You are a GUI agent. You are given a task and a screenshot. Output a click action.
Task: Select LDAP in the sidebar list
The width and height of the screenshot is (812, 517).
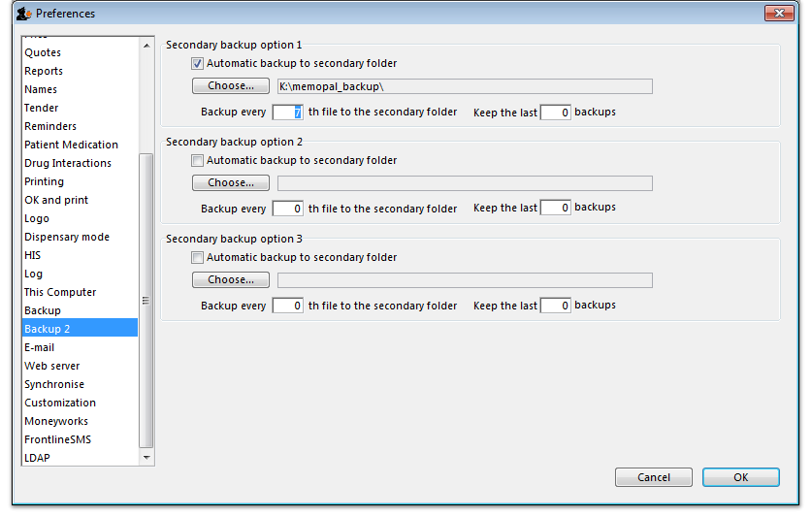point(37,458)
